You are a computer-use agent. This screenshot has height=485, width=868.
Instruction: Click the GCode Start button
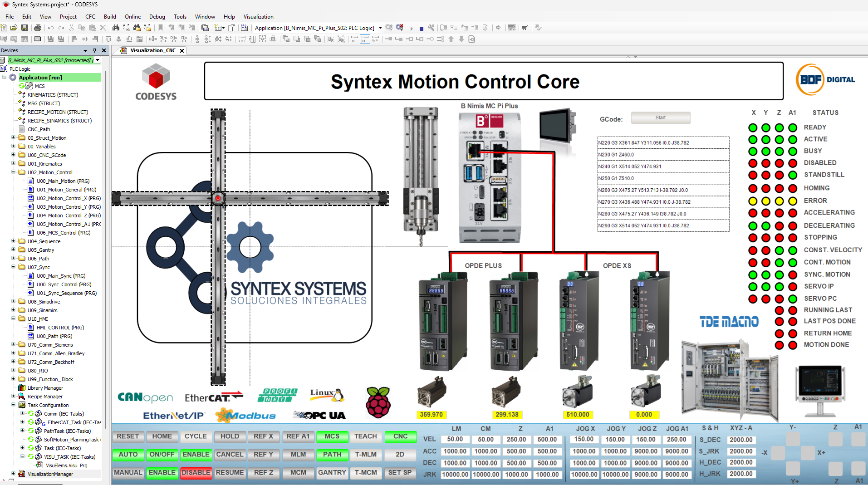point(661,118)
